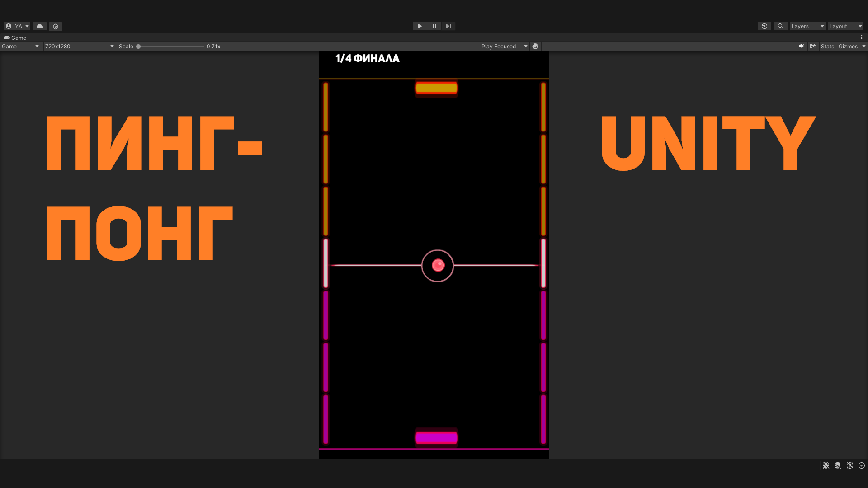Click the Scale slider track
The width and height of the screenshot is (868, 488).
pyautogui.click(x=171, y=47)
